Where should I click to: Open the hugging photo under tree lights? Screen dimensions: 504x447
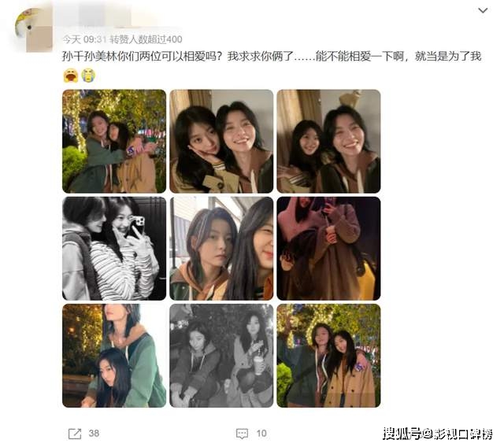(114, 142)
